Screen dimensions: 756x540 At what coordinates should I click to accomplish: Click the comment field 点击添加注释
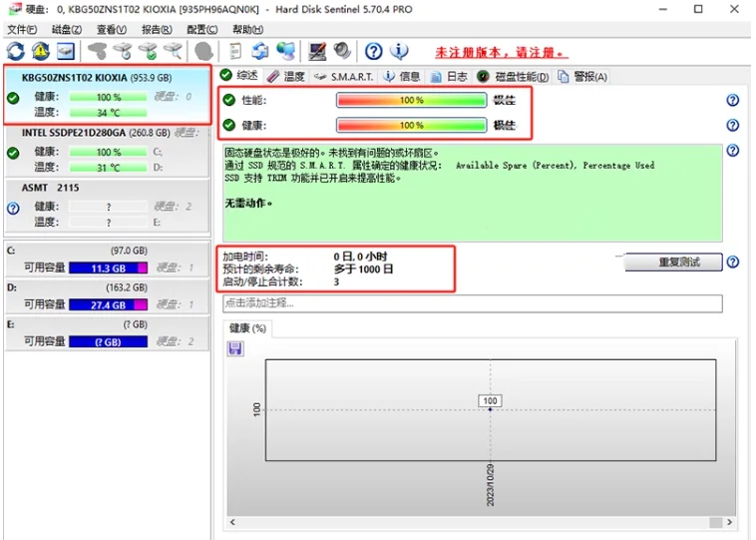pyautogui.click(x=472, y=302)
